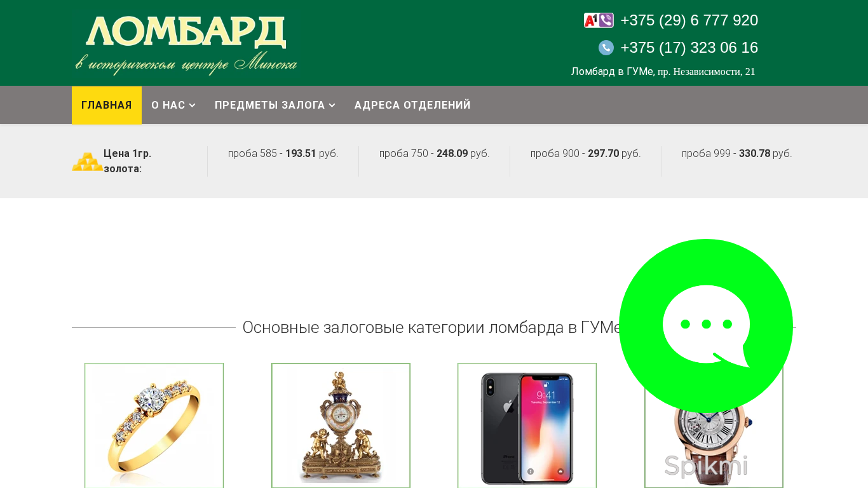Click the blue telephone handset icon
Screen dimensions: 868x488
pos(606,48)
